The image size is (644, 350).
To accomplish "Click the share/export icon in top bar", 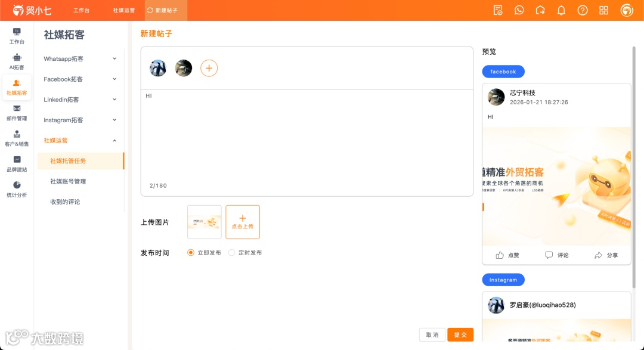I will pyautogui.click(x=540, y=10).
